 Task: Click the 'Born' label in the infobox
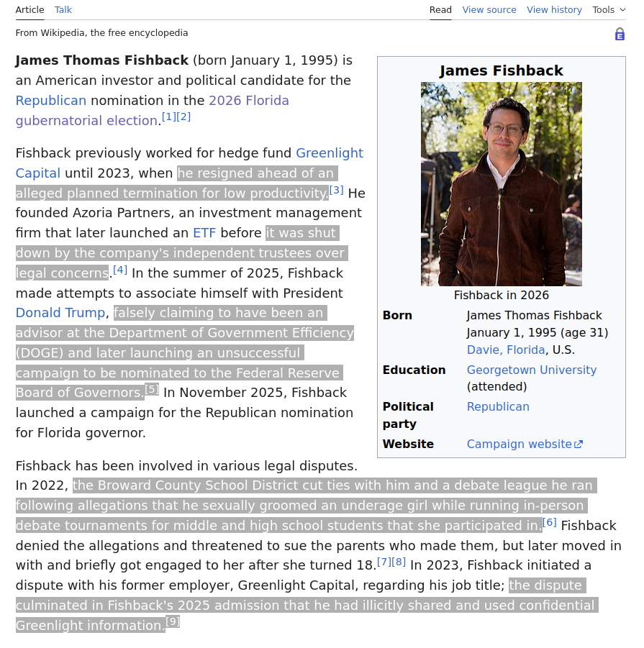point(397,315)
